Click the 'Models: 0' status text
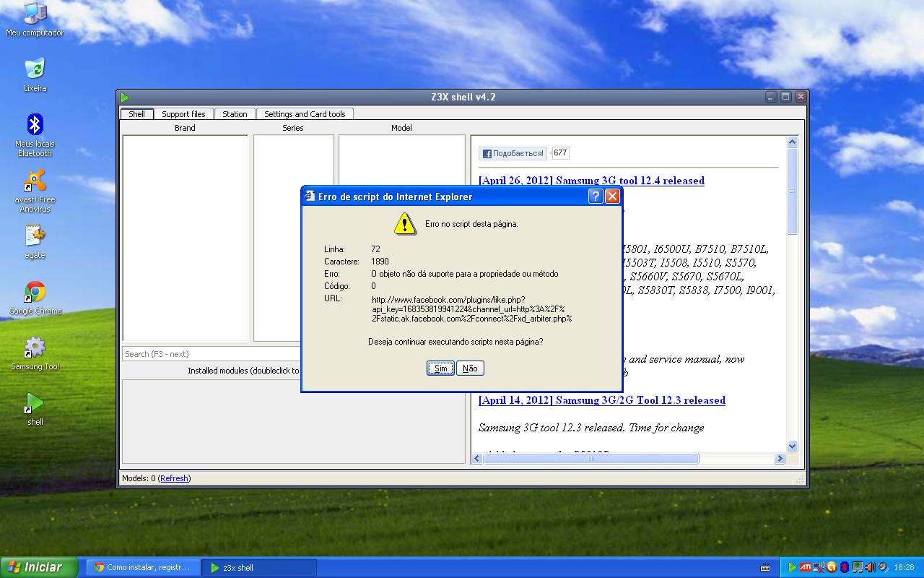924x578 pixels. 138,478
